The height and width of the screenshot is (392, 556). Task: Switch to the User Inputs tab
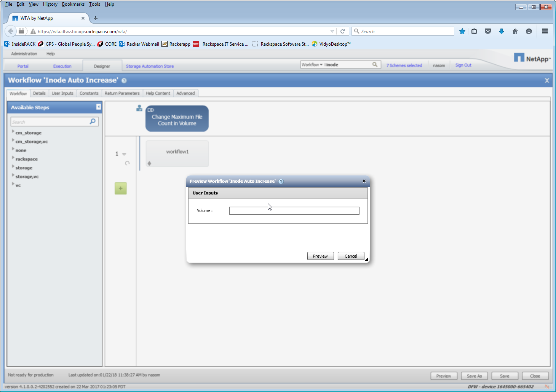pyautogui.click(x=62, y=93)
